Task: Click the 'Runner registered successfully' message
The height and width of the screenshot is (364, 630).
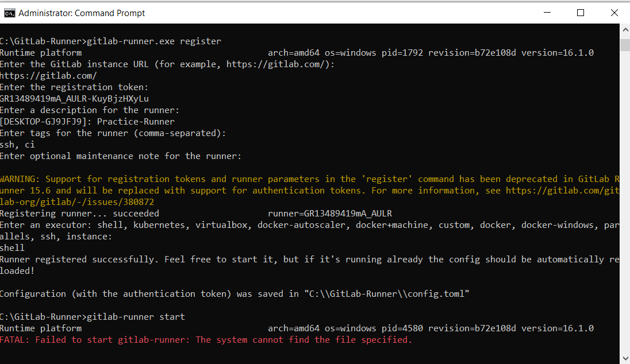Action: 79,260
